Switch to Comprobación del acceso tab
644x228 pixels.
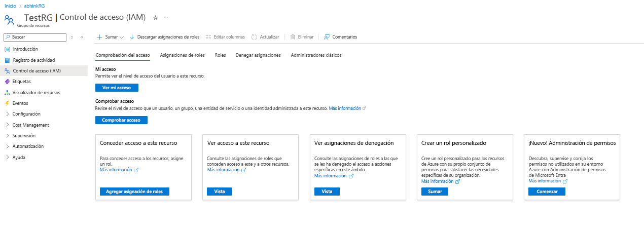pyautogui.click(x=123, y=55)
